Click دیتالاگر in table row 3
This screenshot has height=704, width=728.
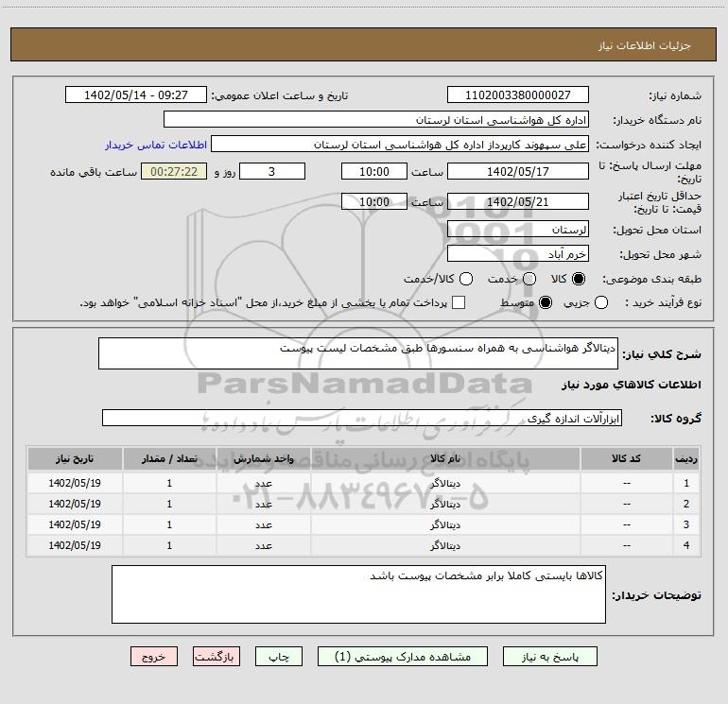[445, 524]
